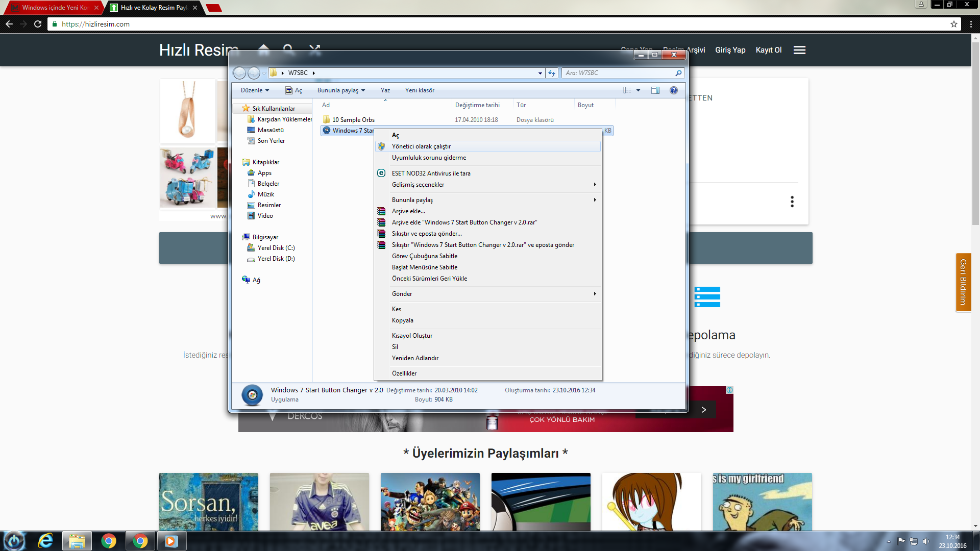The height and width of the screenshot is (551, 980).
Task: Open Explorer help question mark icon
Action: coord(674,90)
